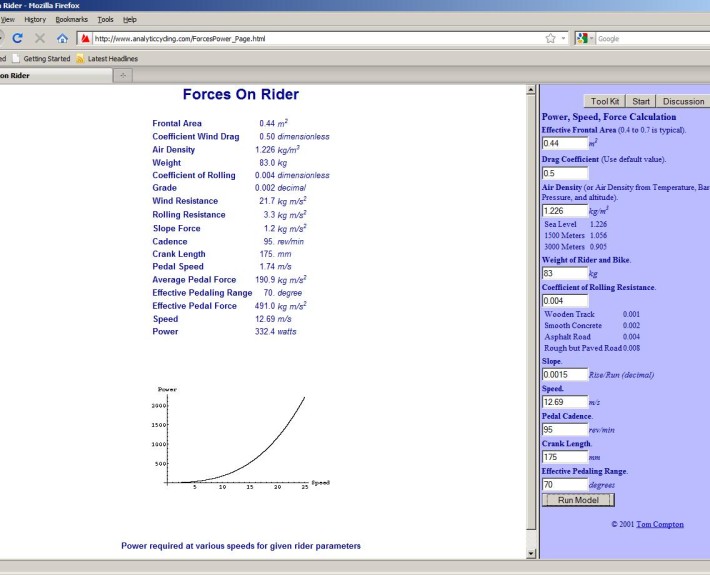The width and height of the screenshot is (710, 575).
Task: Open the History menu
Action: click(35, 19)
